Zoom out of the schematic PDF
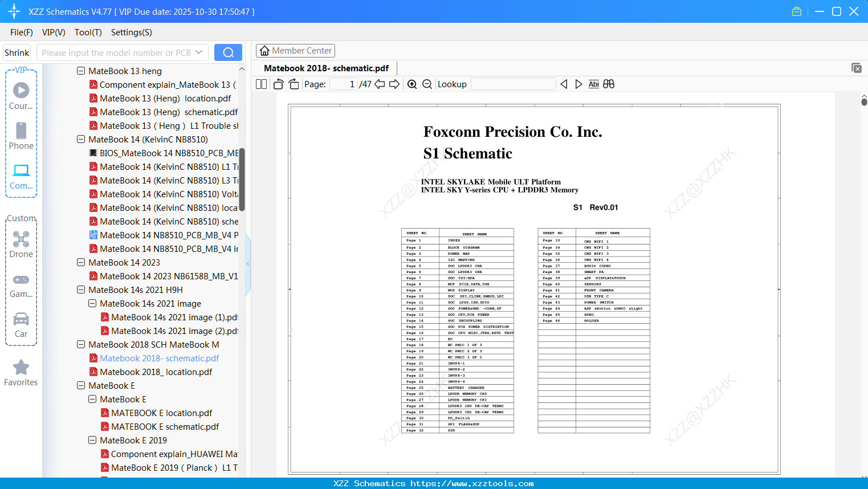868x489 pixels. tap(427, 84)
